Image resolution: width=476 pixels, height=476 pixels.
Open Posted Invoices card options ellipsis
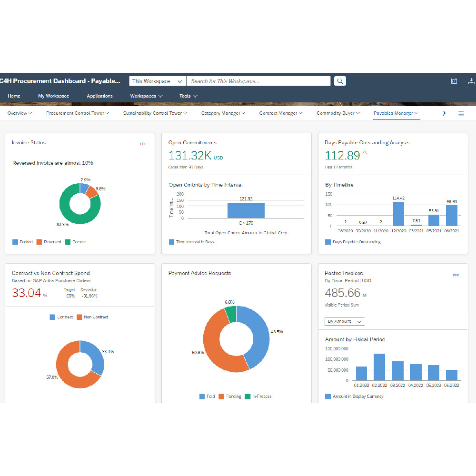[456, 275]
